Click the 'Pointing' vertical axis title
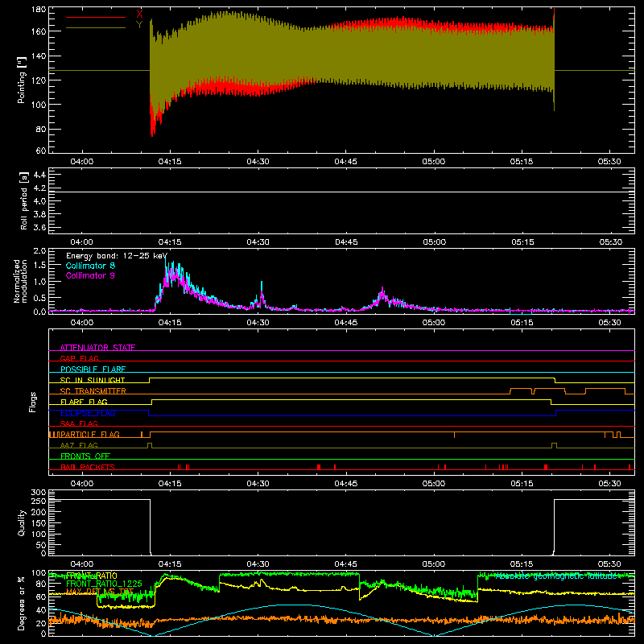 click(x=22, y=80)
